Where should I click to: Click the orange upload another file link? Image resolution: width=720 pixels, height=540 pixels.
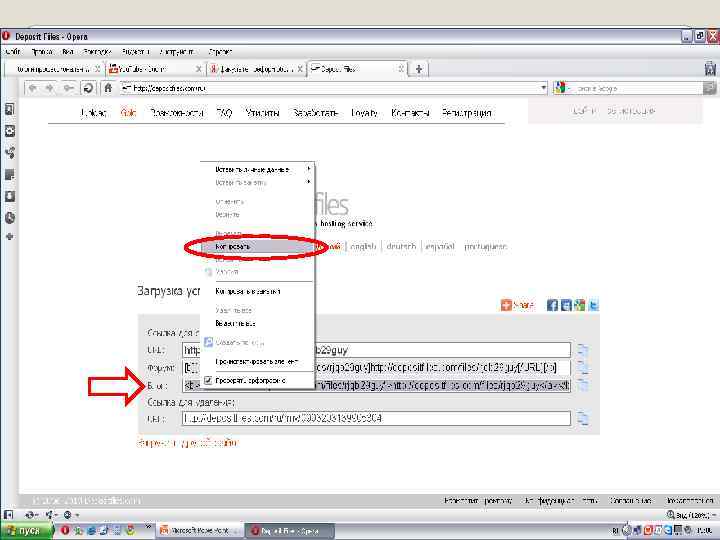point(188,443)
